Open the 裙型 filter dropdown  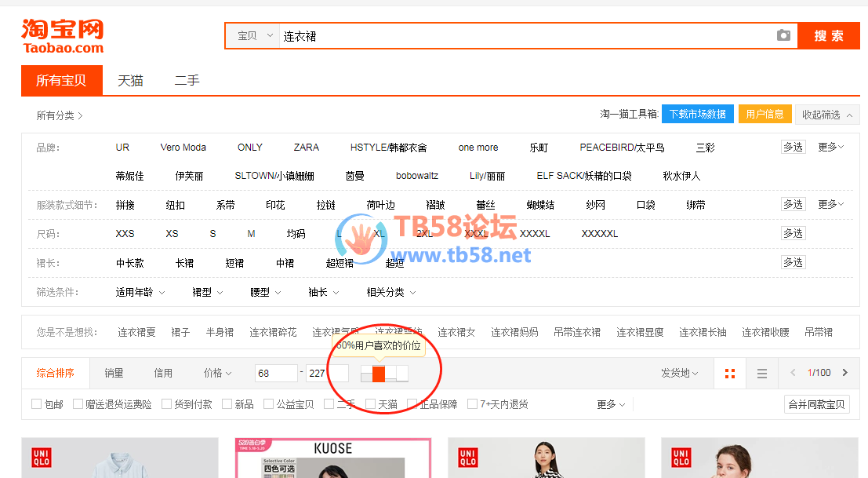point(208,292)
